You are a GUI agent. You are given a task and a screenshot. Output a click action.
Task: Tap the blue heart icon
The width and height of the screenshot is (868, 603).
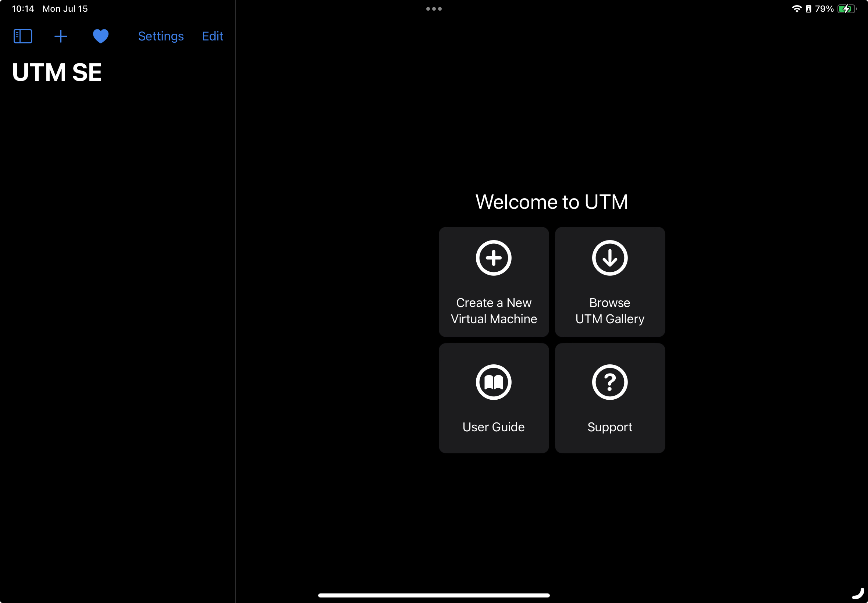pos(100,36)
